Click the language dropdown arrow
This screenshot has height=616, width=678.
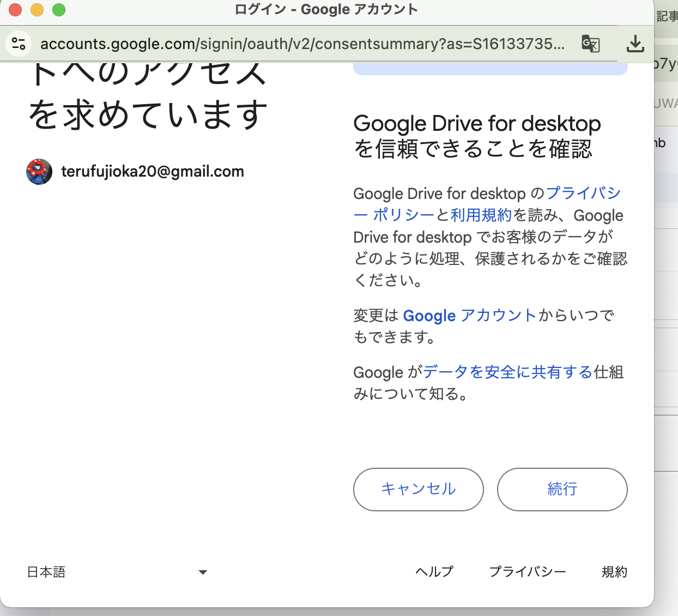click(x=202, y=572)
